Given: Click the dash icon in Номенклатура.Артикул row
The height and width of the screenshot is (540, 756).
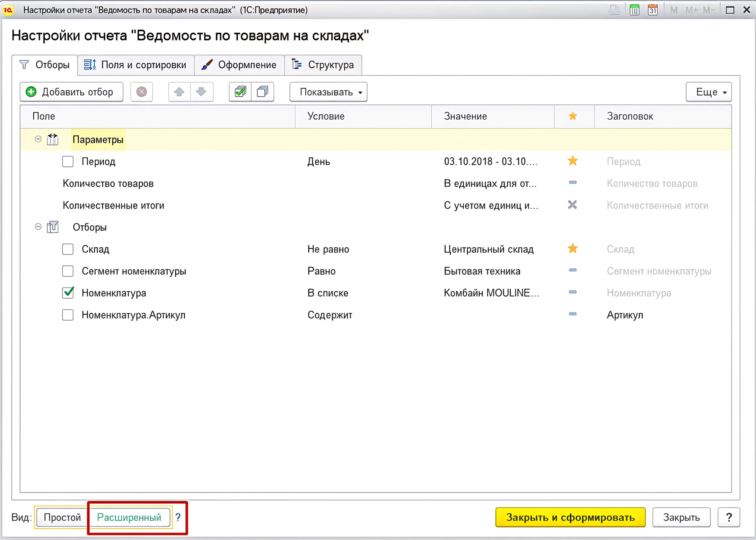Looking at the screenshot, I should pos(573,314).
